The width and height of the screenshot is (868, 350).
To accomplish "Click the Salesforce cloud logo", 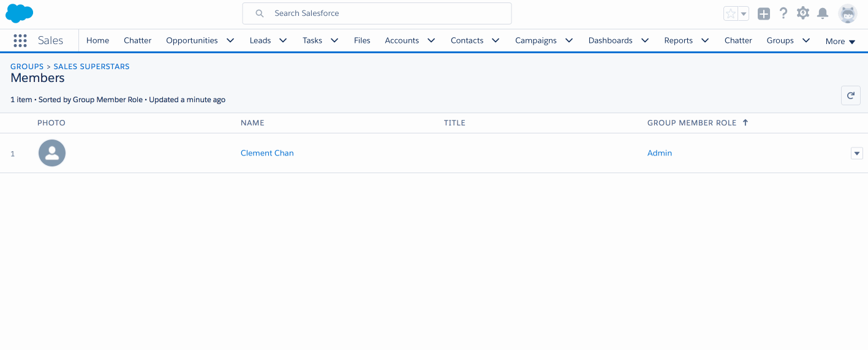I will coord(19,13).
